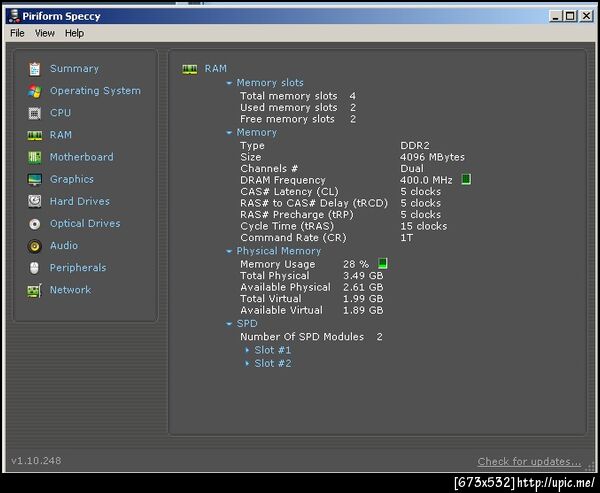The image size is (600, 493).
Task: Open the File menu
Action: click(17, 33)
